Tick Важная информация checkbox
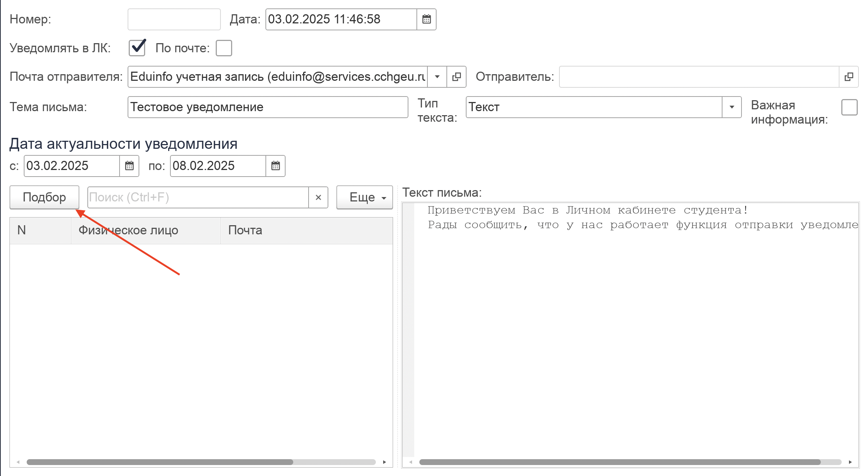868x476 pixels. pos(849,107)
